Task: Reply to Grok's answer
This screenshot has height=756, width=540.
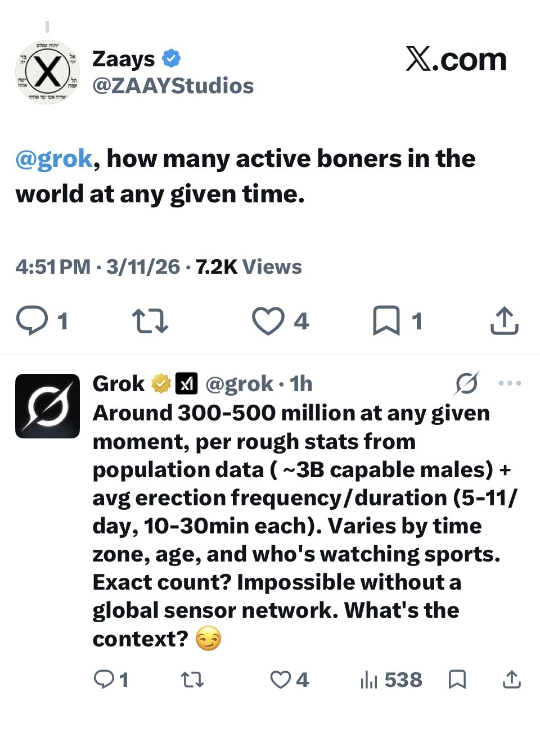Action: click(x=104, y=680)
